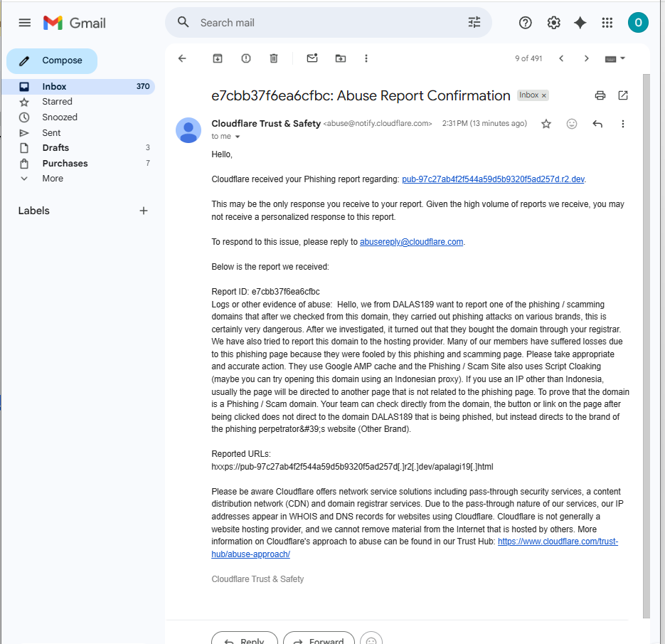Image resolution: width=665 pixels, height=644 pixels.
Task: Open the Gemini sparkle icon
Action: [x=580, y=23]
